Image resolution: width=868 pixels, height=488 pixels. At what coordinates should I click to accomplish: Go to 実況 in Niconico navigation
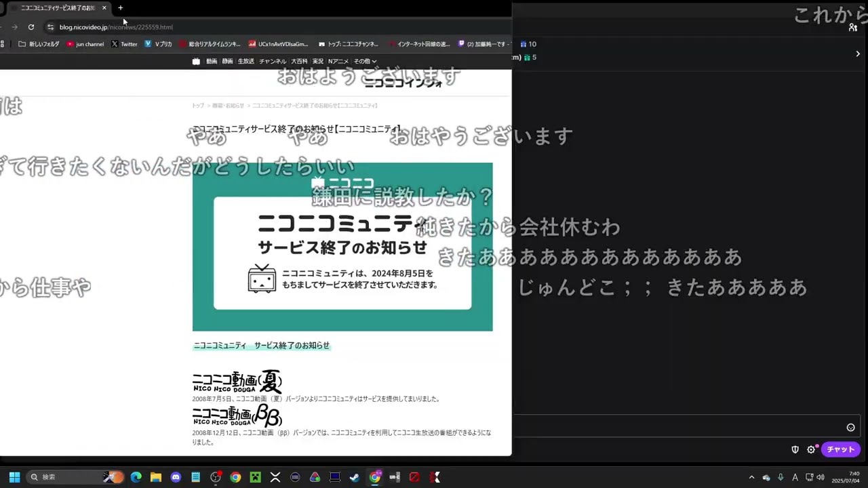[x=318, y=61]
